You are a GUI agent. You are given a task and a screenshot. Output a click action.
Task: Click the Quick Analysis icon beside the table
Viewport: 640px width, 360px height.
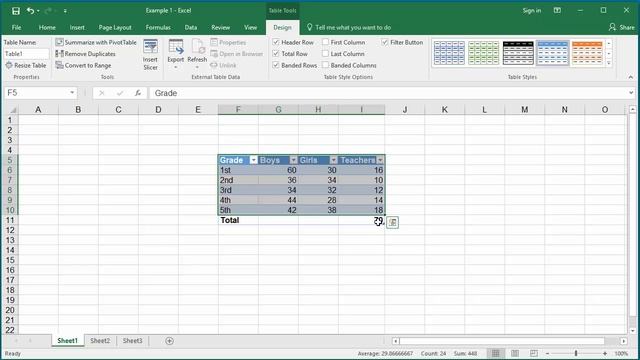(392, 222)
